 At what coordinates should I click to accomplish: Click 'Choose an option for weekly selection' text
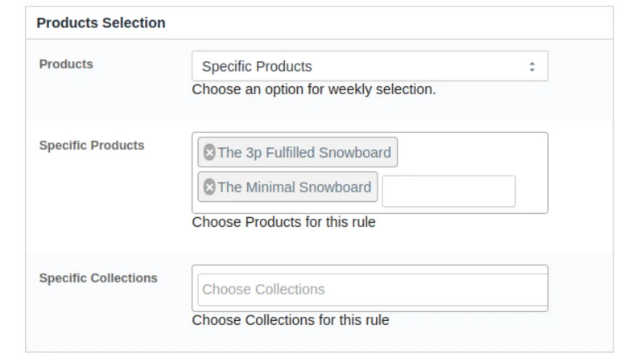(x=314, y=89)
